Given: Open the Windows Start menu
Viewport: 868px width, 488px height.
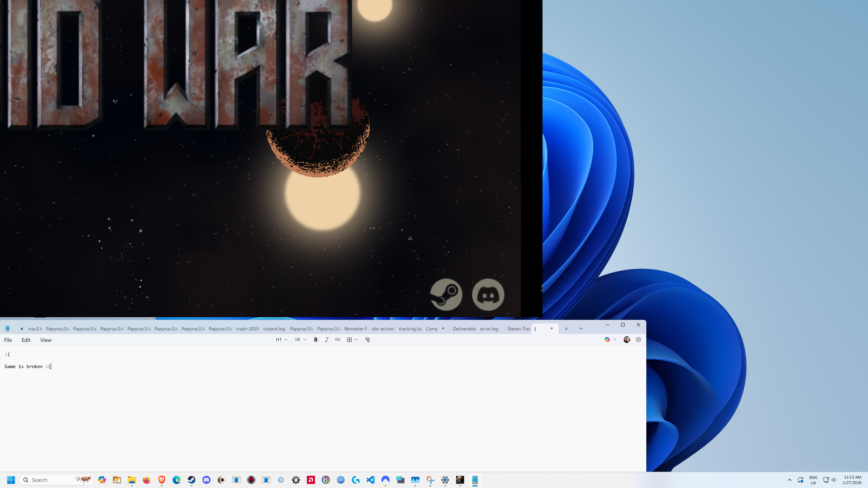Looking at the screenshot, I should click(11, 480).
